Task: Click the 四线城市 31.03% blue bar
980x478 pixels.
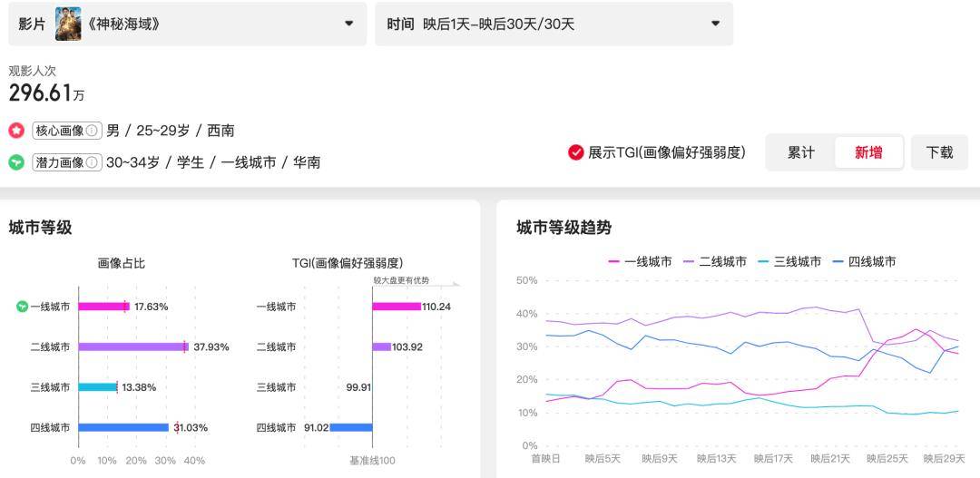Action: (x=123, y=427)
